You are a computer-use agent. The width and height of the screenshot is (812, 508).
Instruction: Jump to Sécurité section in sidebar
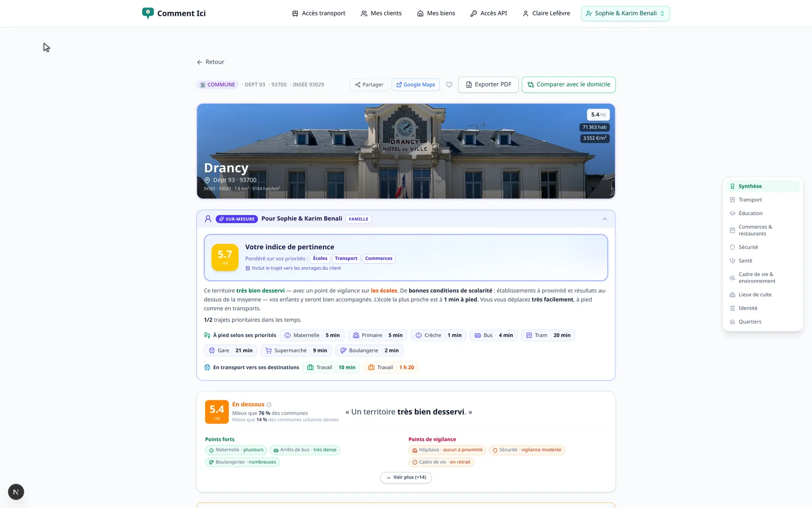click(763, 247)
